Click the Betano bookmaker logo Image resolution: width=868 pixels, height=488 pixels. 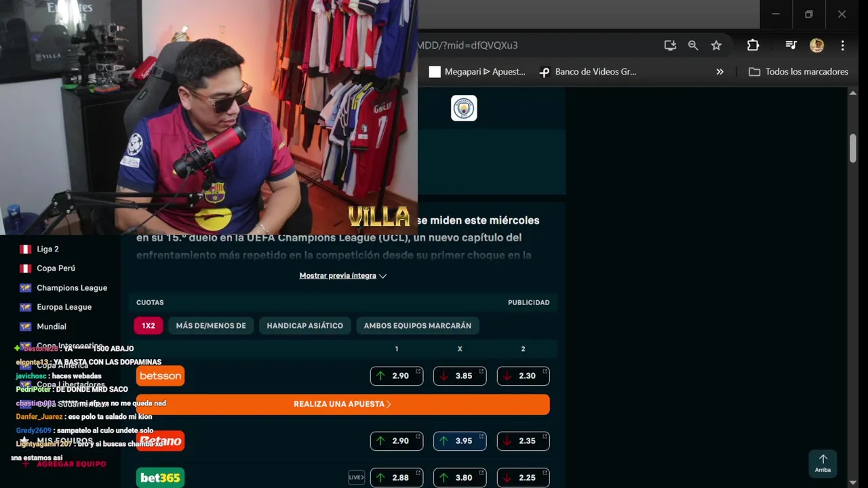click(160, 441)
